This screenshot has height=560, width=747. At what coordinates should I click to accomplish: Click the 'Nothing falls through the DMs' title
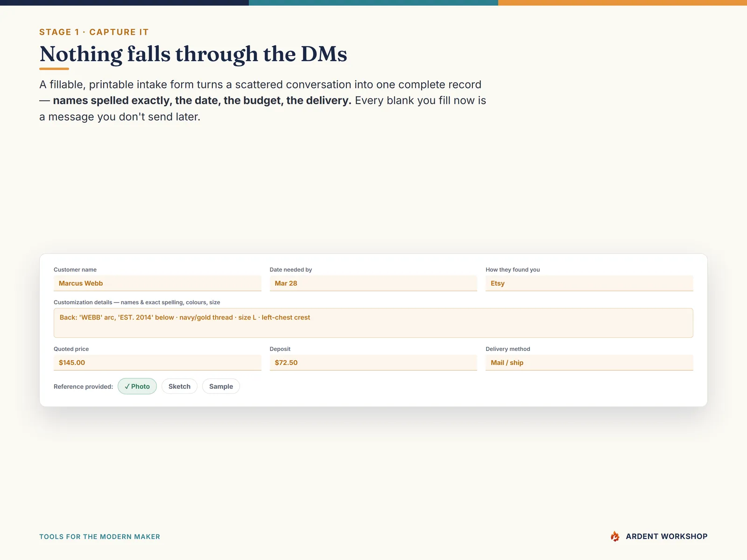(193, 54)
